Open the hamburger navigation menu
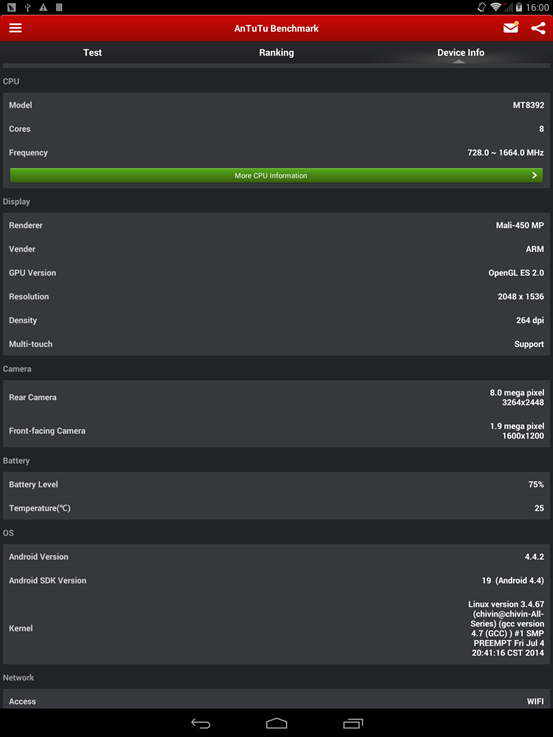Image resolution: width=553 pixels, height=737 pixels. [16, 28]
